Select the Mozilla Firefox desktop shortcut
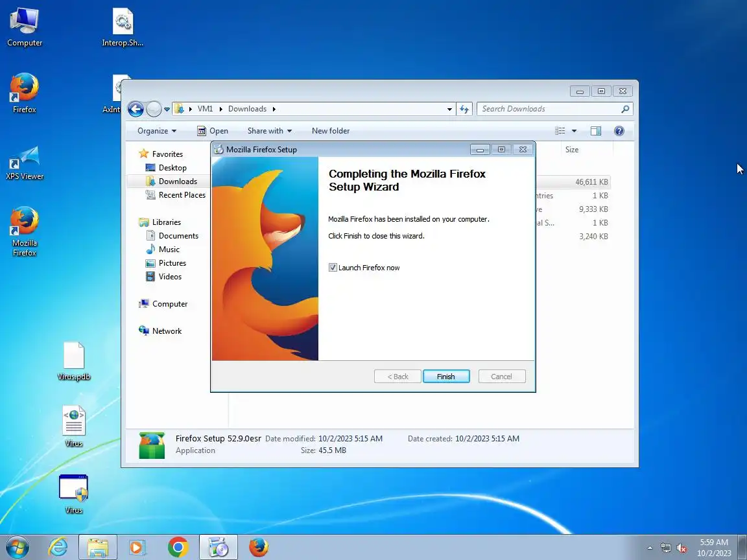 click(x=24, y=231)
